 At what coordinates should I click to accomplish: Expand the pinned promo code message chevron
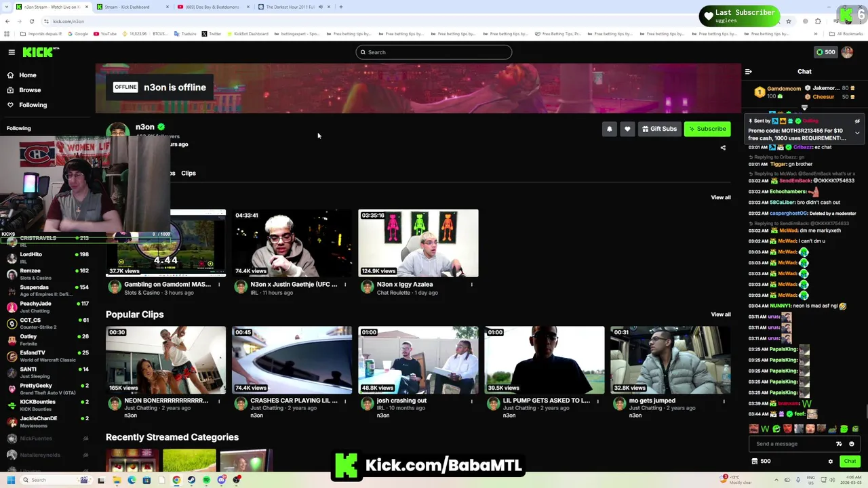(x=857, y=133)
